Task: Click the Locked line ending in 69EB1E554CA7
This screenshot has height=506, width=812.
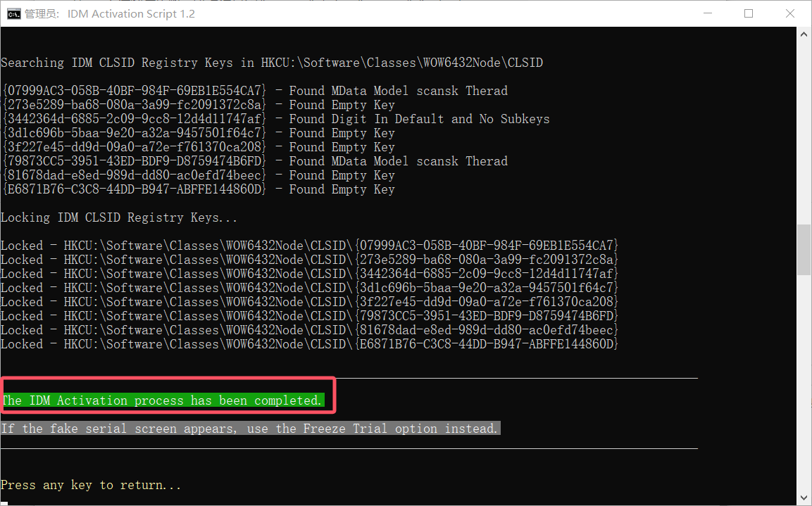Action: 310,246
